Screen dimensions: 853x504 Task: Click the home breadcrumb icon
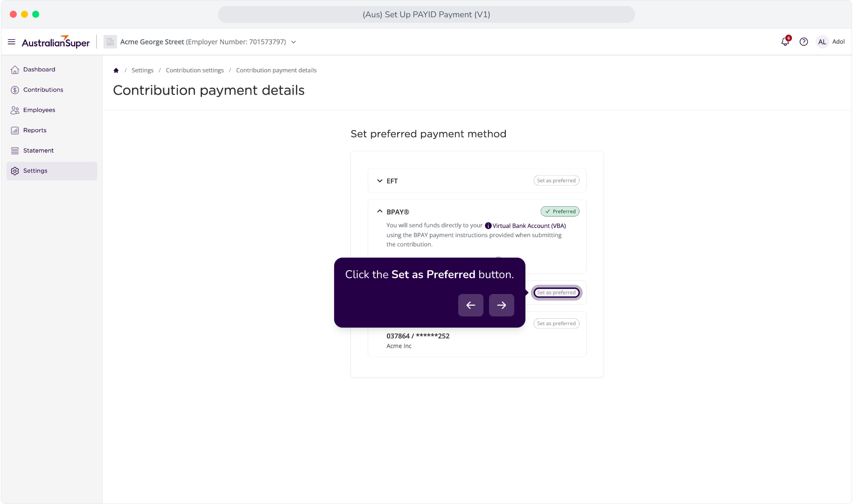coord(116,70)
